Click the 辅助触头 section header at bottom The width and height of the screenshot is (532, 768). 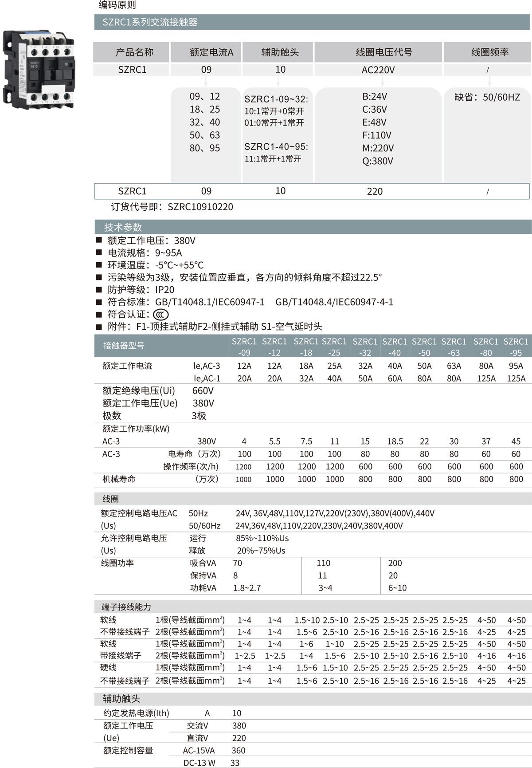[121, 699]
